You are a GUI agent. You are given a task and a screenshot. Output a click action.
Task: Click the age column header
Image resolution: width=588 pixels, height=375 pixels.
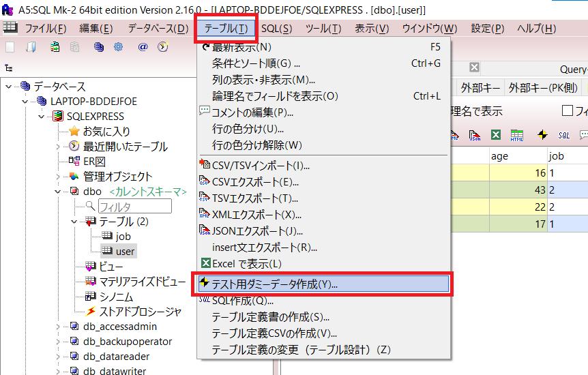[x=518, y=156]
